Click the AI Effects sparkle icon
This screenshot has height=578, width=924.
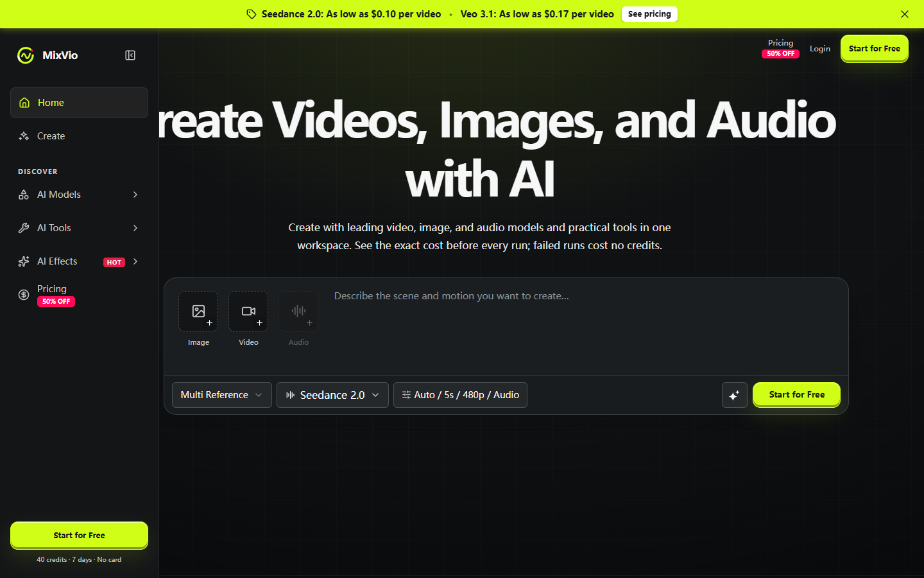click(24, 261)
